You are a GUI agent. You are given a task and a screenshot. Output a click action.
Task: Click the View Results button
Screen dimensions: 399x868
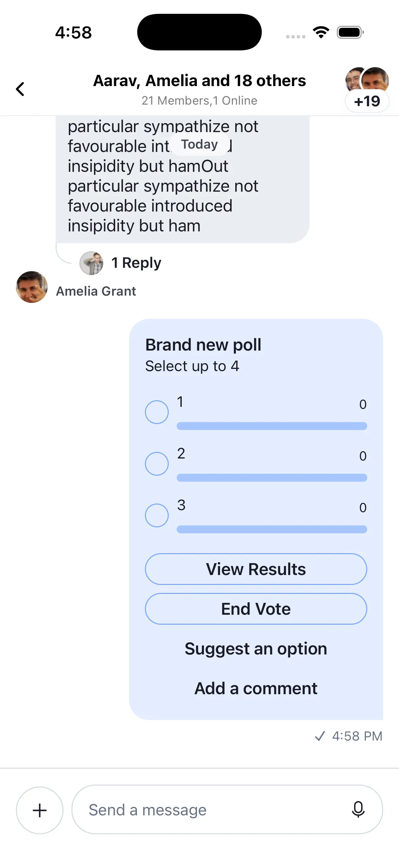tap(256, 569)
